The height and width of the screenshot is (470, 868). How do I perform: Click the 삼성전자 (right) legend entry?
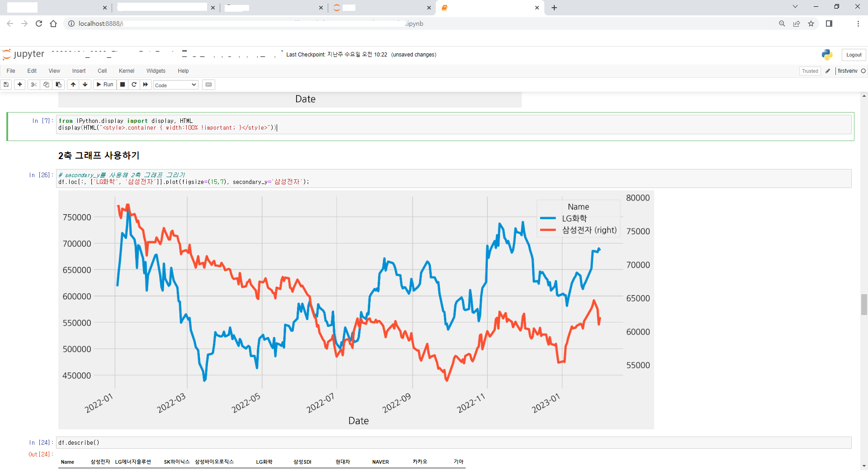(x=589, y=230)
